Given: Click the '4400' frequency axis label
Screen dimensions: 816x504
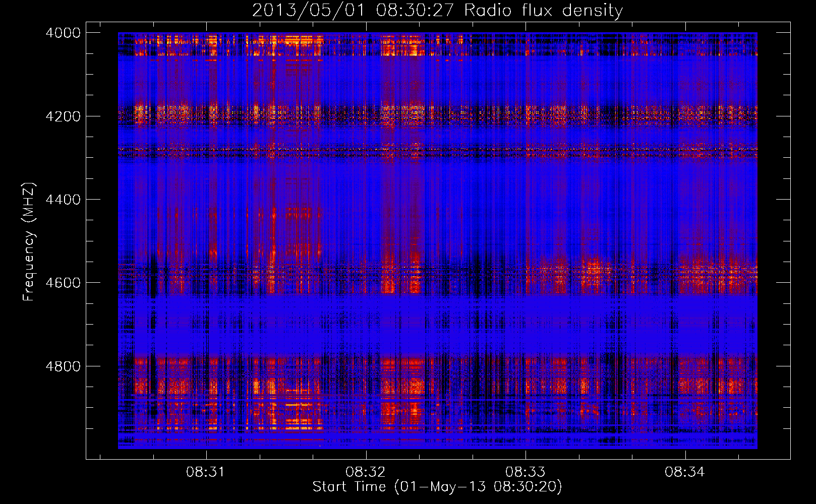Looking at the screenshot, I should [63, 200].
